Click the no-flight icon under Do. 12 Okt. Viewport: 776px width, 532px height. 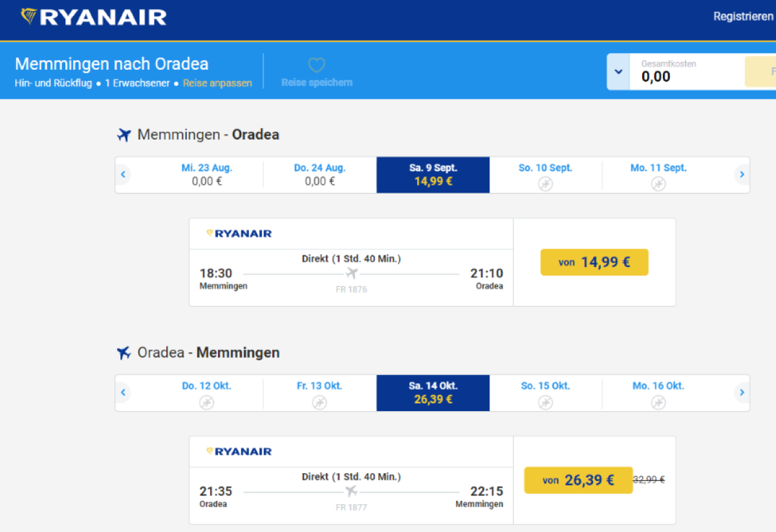(206, 403)
